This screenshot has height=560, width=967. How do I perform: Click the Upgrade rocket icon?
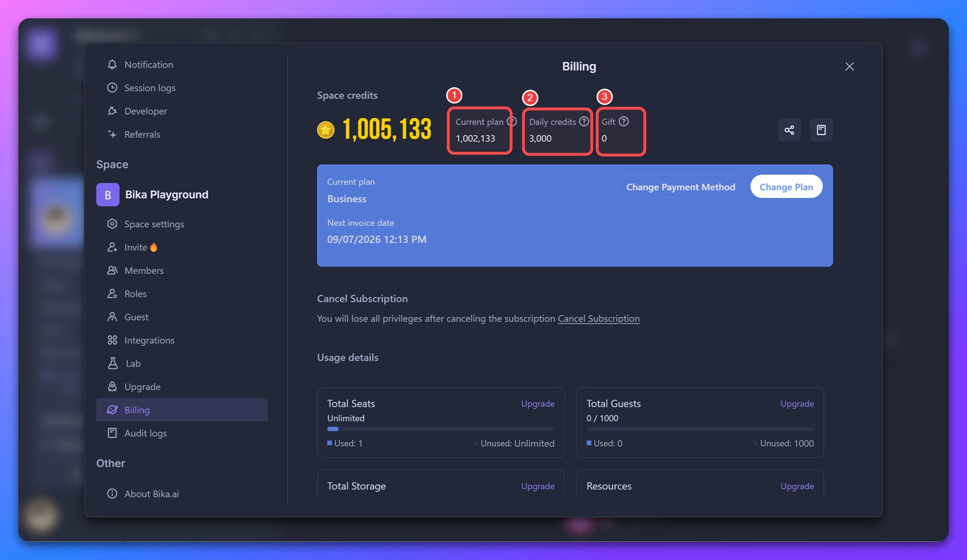pyautogui.click(x=112, y=386)
